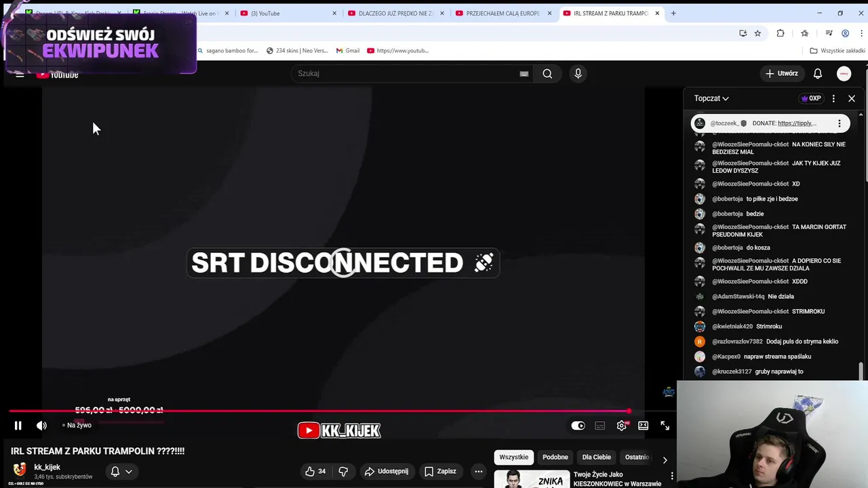Select the Podobne filter chip

click(555, 457)
